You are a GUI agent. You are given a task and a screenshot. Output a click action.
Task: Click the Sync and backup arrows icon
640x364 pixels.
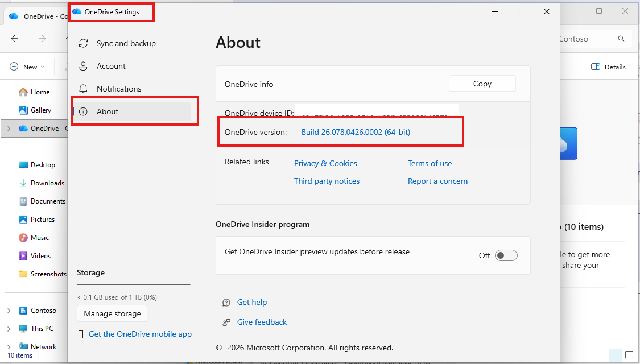(83, 43)
